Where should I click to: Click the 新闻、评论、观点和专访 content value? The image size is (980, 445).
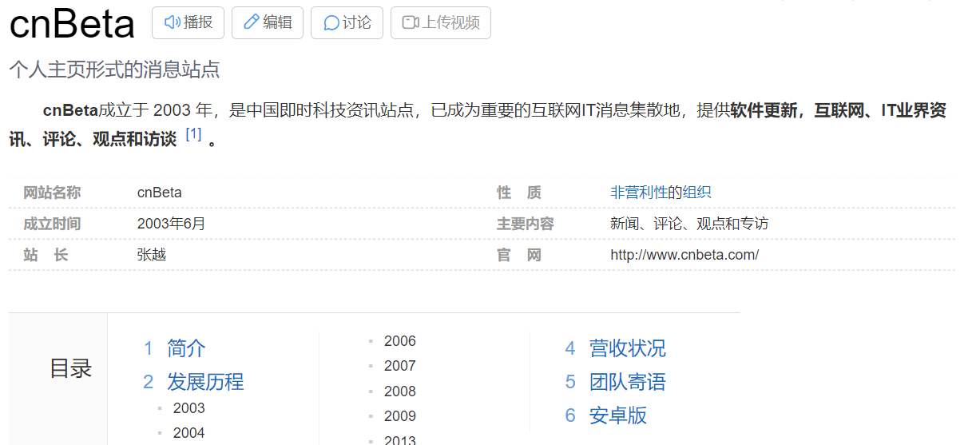tap(689, 224)
